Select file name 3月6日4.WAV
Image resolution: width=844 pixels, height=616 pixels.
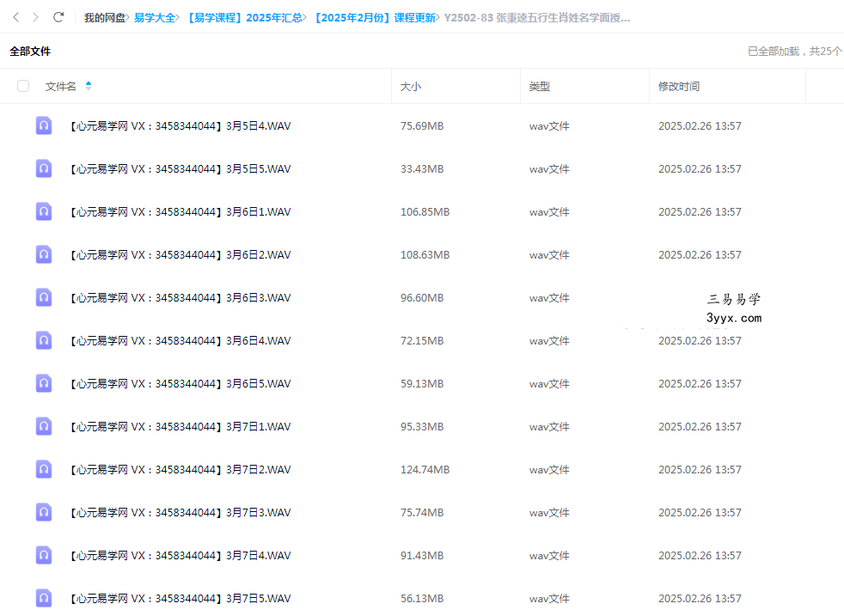coord(180,341)
